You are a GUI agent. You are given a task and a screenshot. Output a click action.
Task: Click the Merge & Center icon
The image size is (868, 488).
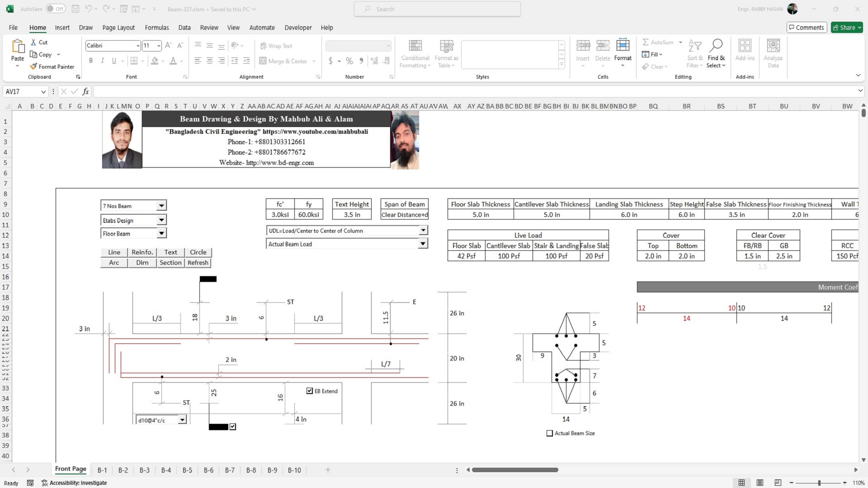coord(263,61)
